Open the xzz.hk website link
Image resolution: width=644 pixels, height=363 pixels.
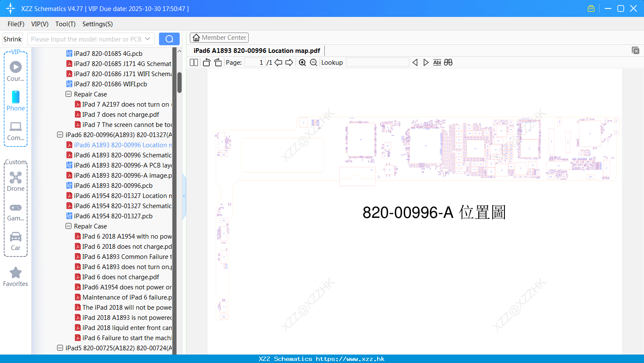coord(350,359)
